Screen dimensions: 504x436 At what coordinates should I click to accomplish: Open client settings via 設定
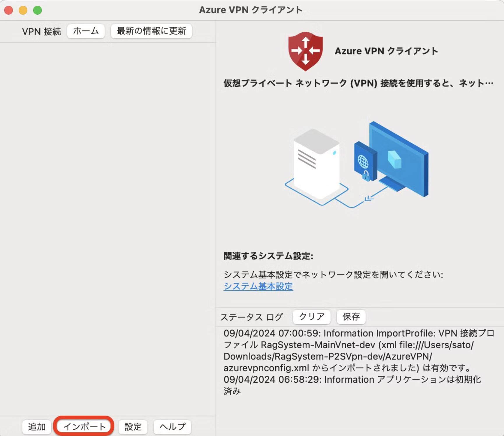(133, 426)
